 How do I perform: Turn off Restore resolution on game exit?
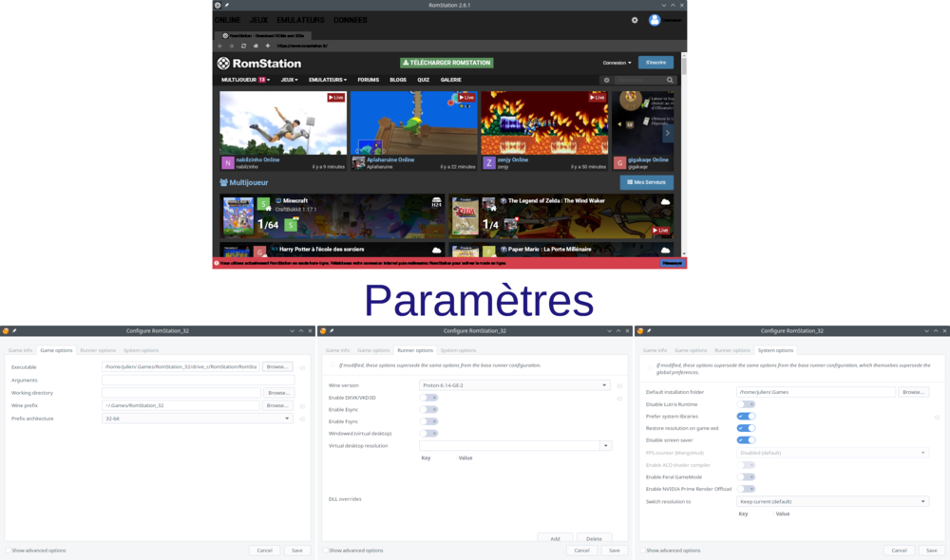tap(747, 428)
